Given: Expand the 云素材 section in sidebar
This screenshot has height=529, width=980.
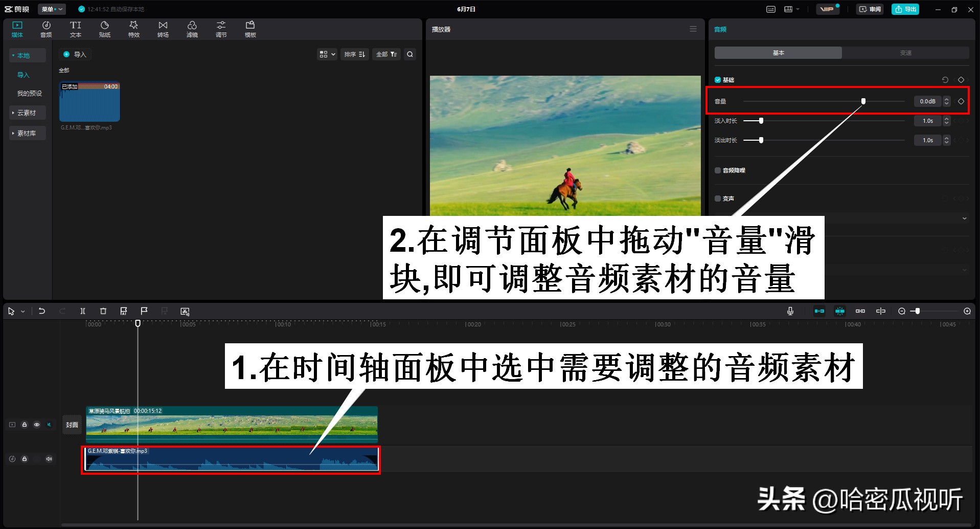Looking at the screenshot, I should tap(27, 113).
